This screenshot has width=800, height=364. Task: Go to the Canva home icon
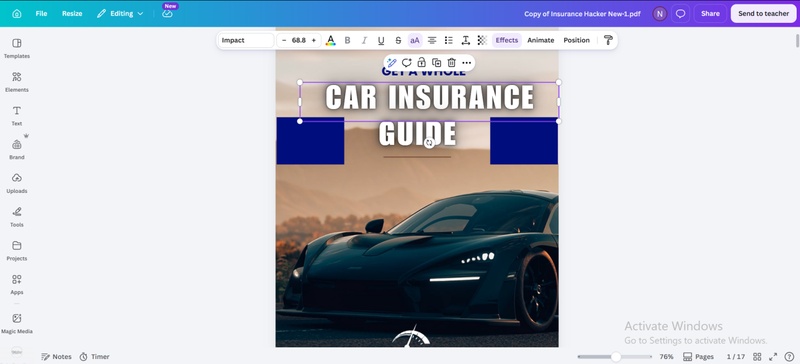pyautogui.click(x=17, y=14)
